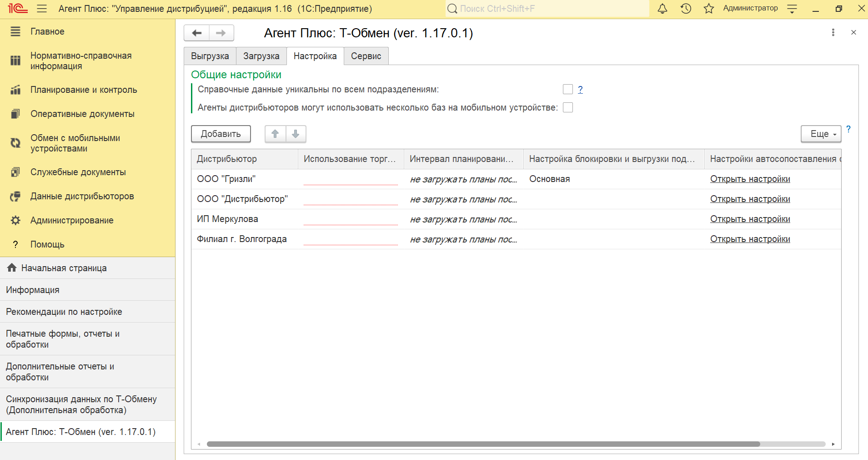Click Настройка блокировки и выгрузки column header
Viewport: 868px width, 460px height.
tap(614, 159)
